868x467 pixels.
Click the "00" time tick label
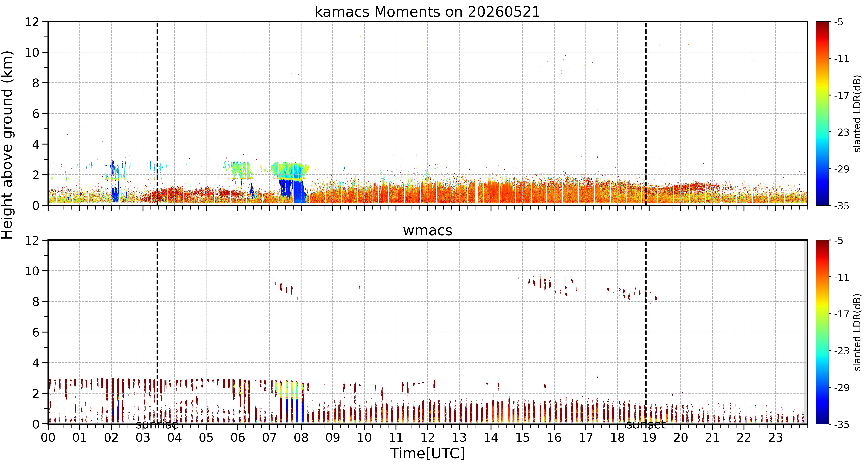click(48, 438)
